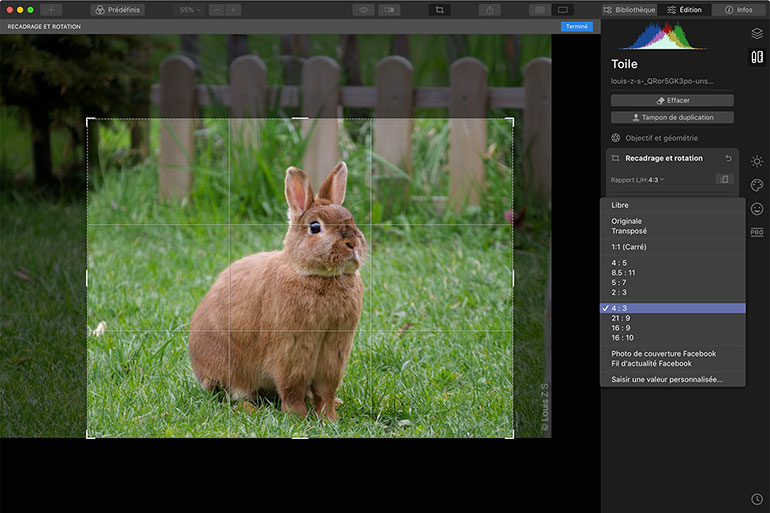Open the PRO tools icon
The image size is (770, 513).
[756, 232]
